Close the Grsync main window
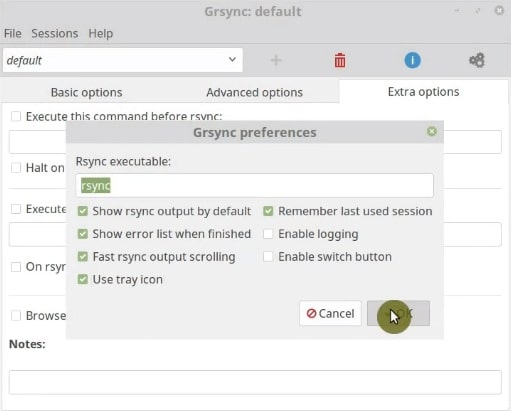Viewport: 511px width, 411px height. tap(499, 11)
